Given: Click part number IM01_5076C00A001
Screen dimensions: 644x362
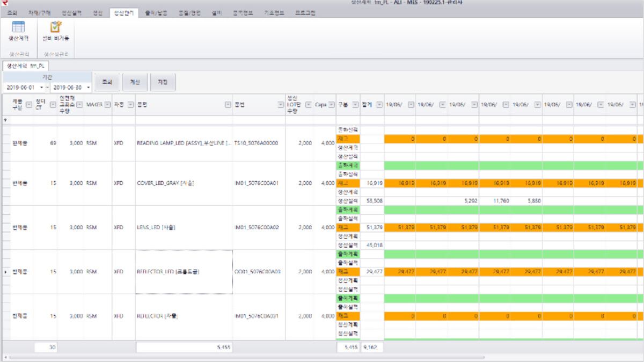Looking at the screenshot, I should click(x=258, y=316).
